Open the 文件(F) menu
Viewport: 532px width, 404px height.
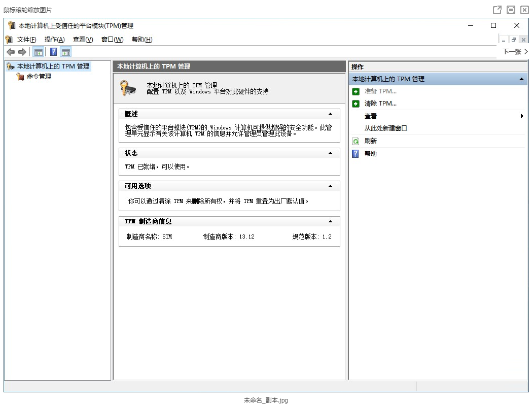(26, 39)
